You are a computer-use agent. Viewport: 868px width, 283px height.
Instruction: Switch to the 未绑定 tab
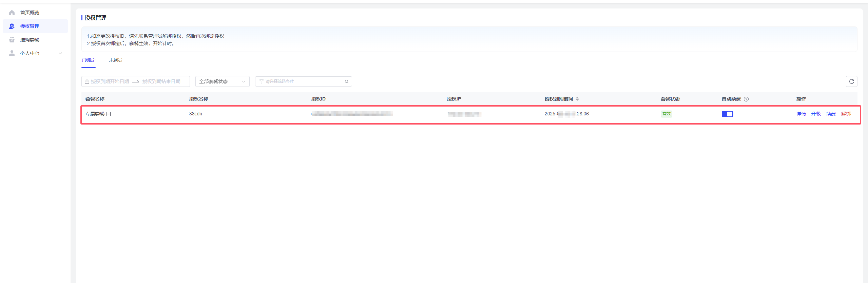coord(116,60)
